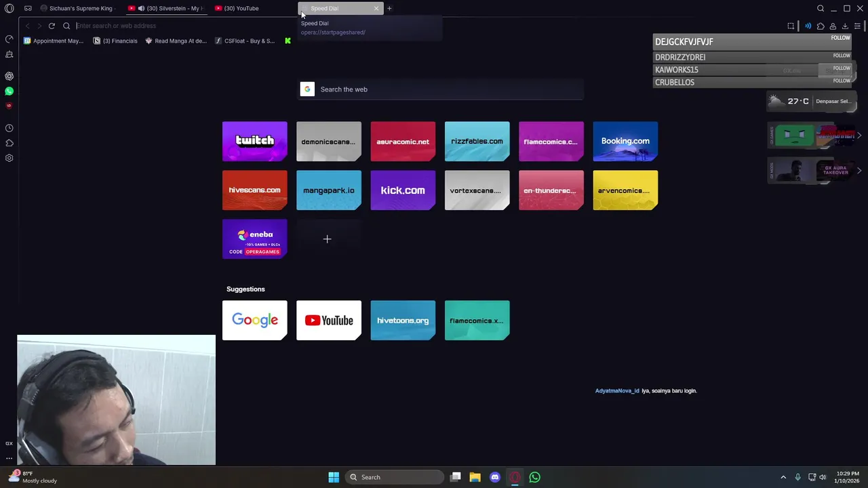Screen dimensions: 868x488
Task: Open Settings gear in the sidebar
Action: [x=9, y=158]
